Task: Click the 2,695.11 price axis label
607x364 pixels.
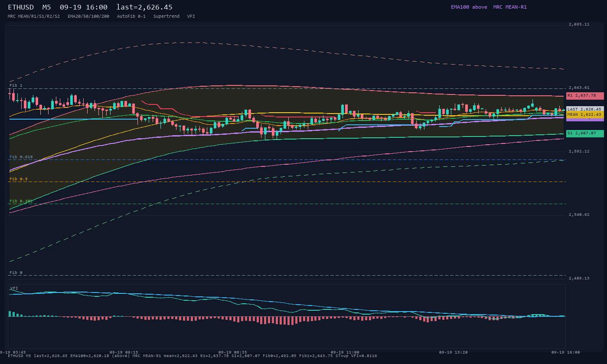Action: (579, 25)
